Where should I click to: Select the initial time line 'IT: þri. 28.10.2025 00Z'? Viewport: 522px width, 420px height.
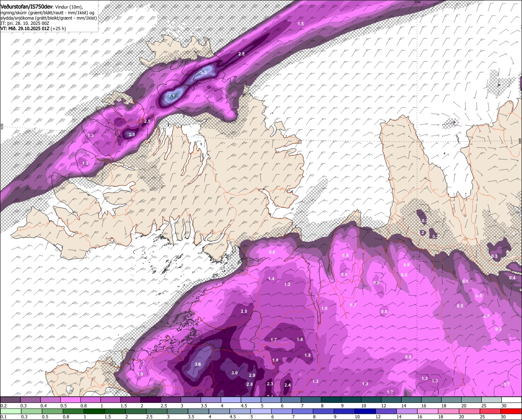(25, 23)
